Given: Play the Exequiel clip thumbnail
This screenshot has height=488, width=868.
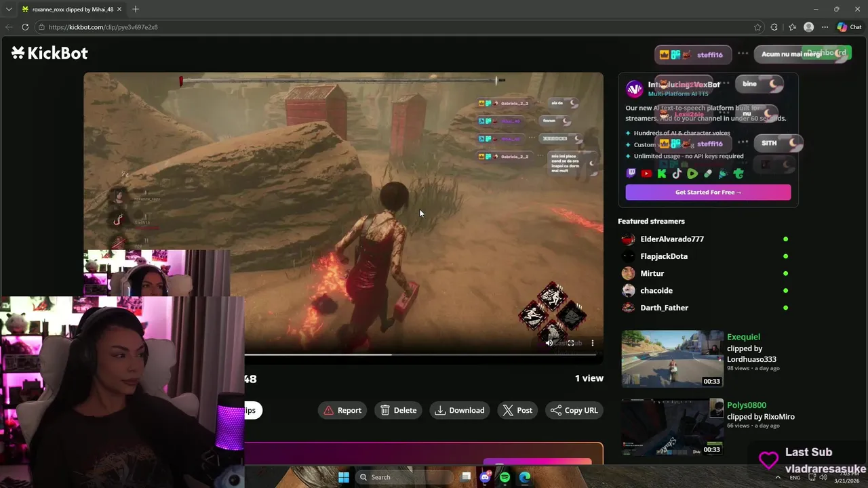Looking at the screenshot, I should point(673,359).
